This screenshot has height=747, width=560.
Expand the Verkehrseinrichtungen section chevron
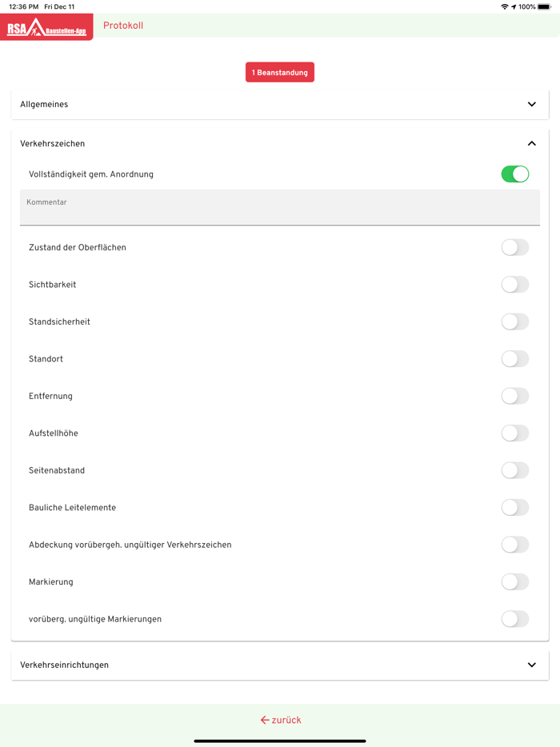tap(532, 665)
